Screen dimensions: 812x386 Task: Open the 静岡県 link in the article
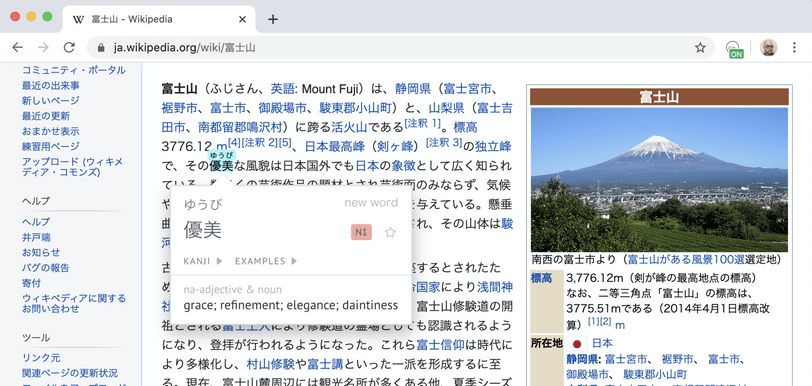point(413,89)
